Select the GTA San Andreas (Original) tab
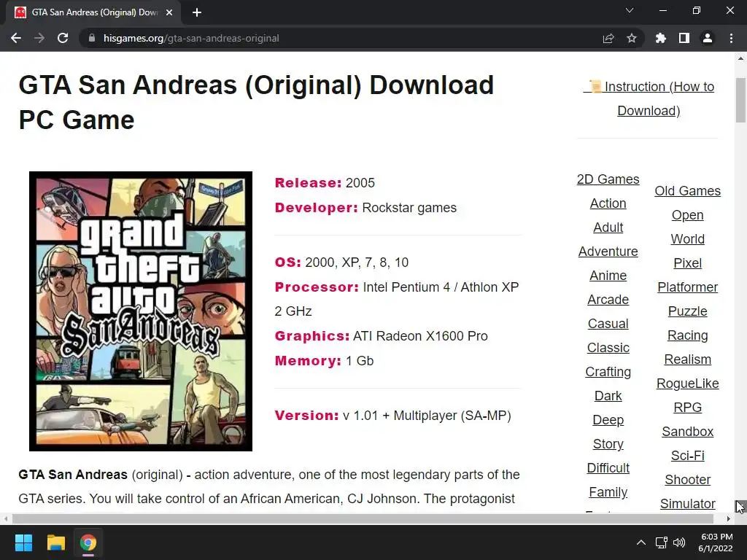The image size is (747, 560). (93, 12)
